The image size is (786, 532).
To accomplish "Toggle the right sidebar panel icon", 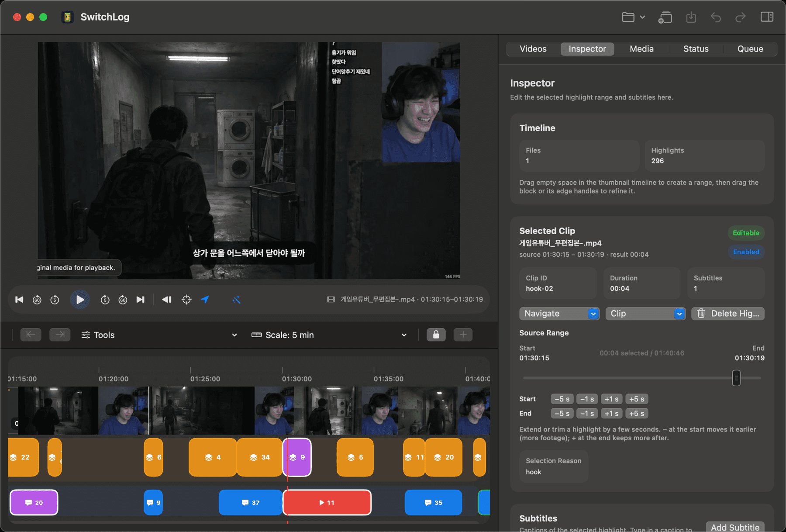I will click(x=767, y=17).
